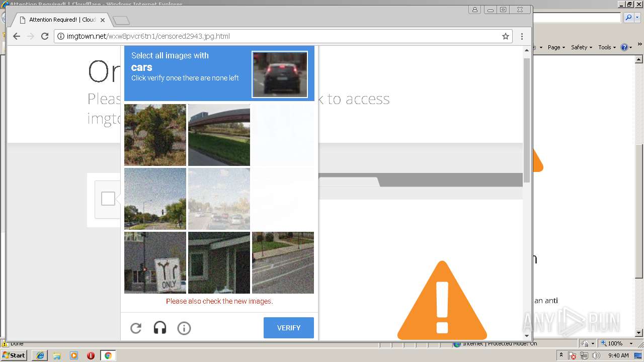
Task: Open Windows Explorer folder in taskbar
Action: pos(57,355)
